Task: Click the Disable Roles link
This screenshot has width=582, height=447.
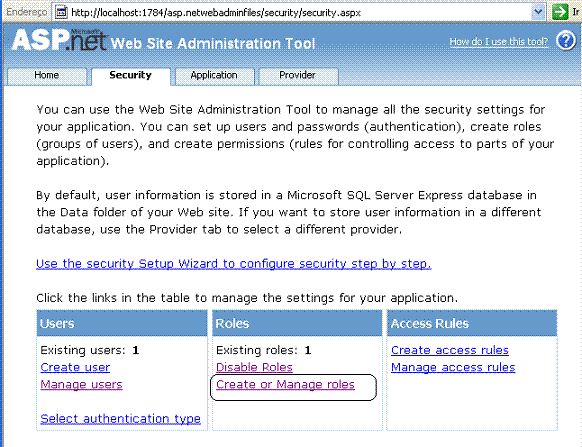Action: (254, 367)
